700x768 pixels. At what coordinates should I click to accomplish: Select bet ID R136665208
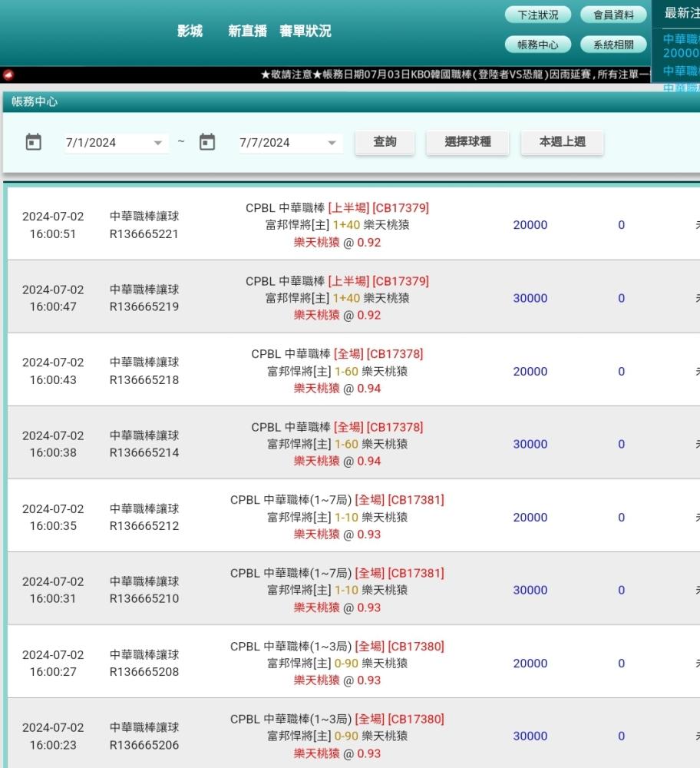pos(144,672)
